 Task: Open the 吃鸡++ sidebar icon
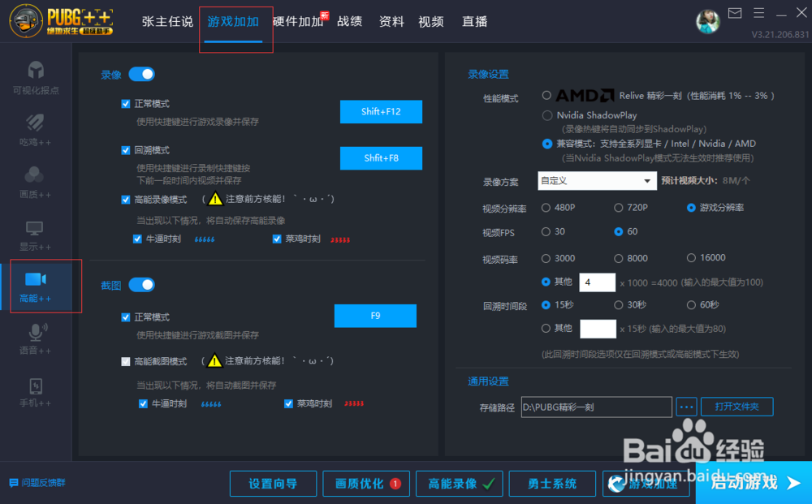(35, 123)
